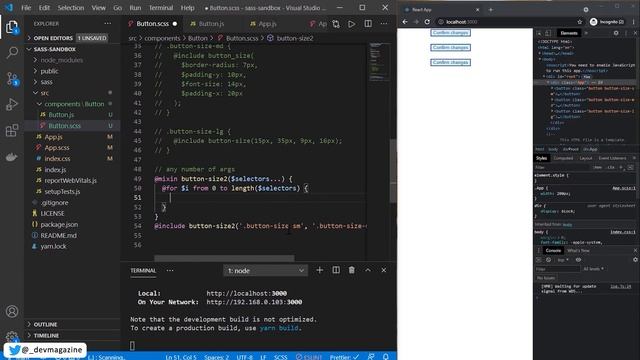
Task: Open the File menu
Action: [x=26, y=8]
